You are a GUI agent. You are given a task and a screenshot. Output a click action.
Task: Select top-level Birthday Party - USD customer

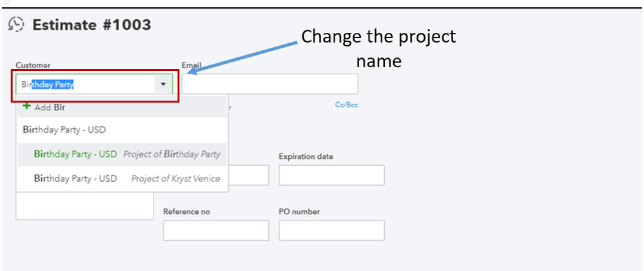click(64, 130)
